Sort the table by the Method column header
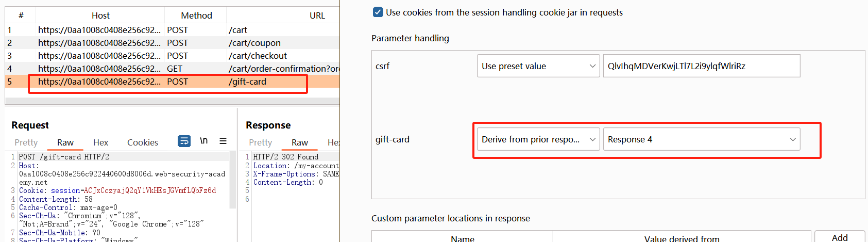This screenshot has height=242, width=868. pos(196,15)
